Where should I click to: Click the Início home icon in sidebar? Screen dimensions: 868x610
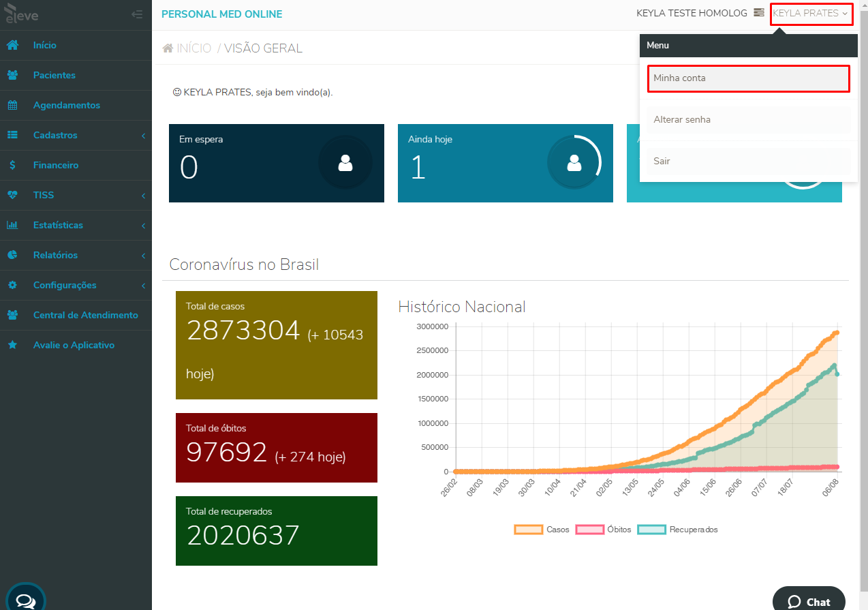point(12,45)
